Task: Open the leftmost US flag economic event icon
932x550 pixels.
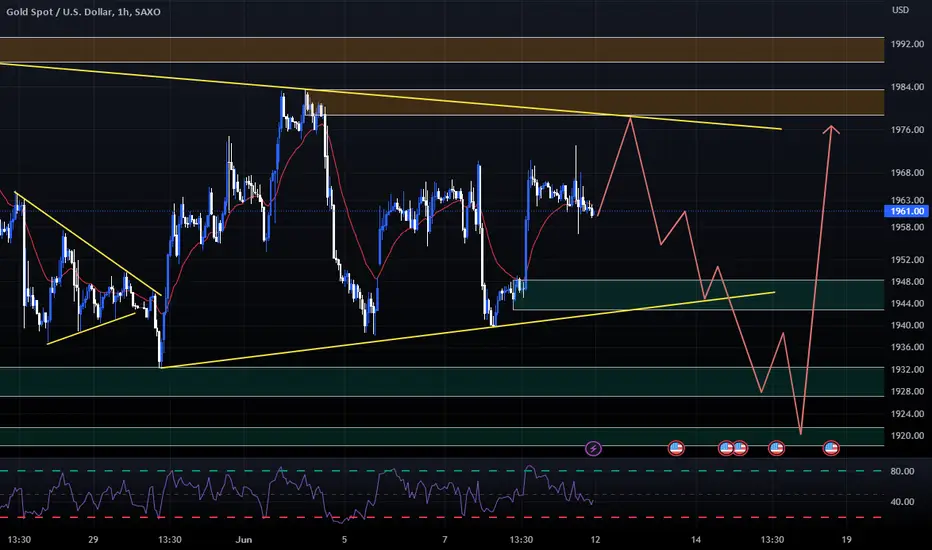Action: pyautogui.click(x=676, y=448)
